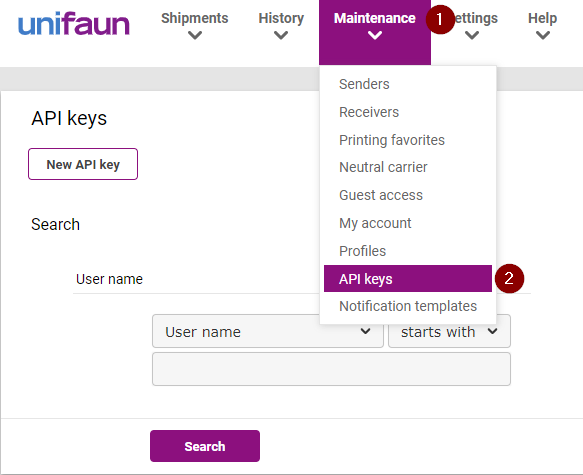Open Notification templates
The image size is (583, 475).
[x=408, y=306]
